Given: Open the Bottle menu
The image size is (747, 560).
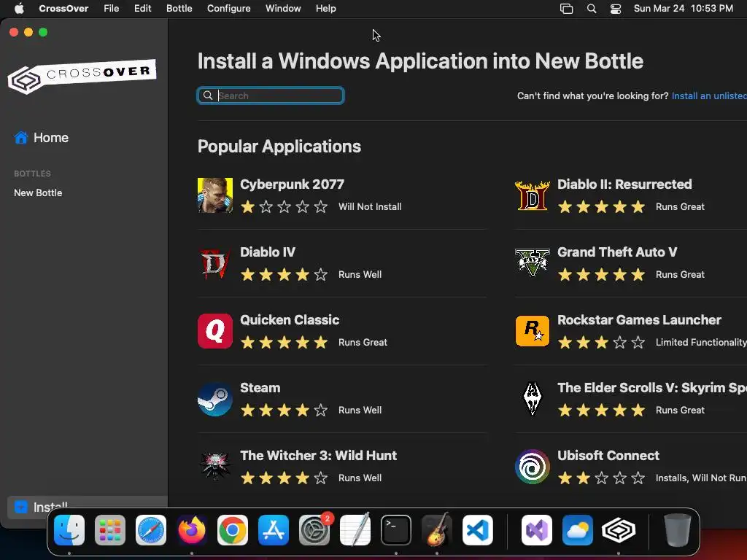Looking at the screenshot, I should (x=179, y=8).
